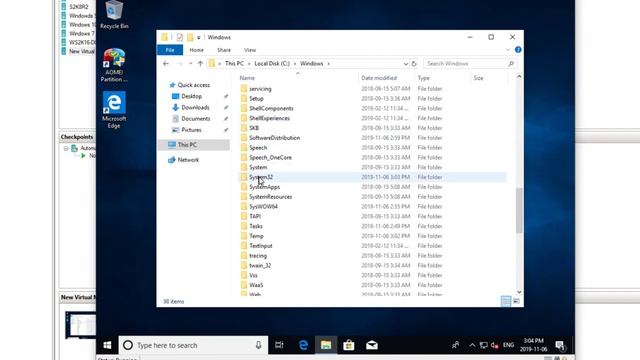Open Task View on the taskbar
This screenshot has width=640, height=360.
point(279,345)
